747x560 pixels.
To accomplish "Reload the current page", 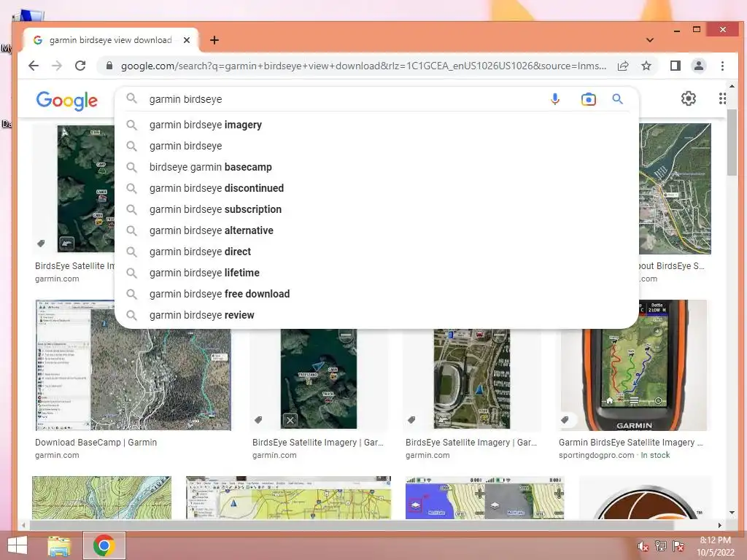I will tap(80, 66).
